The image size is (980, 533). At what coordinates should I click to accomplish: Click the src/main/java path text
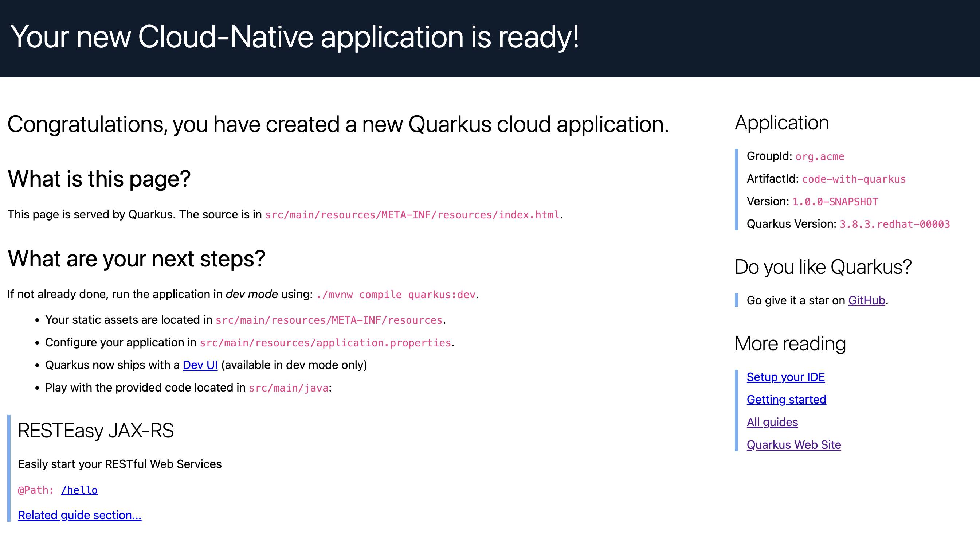click(289, 388)
